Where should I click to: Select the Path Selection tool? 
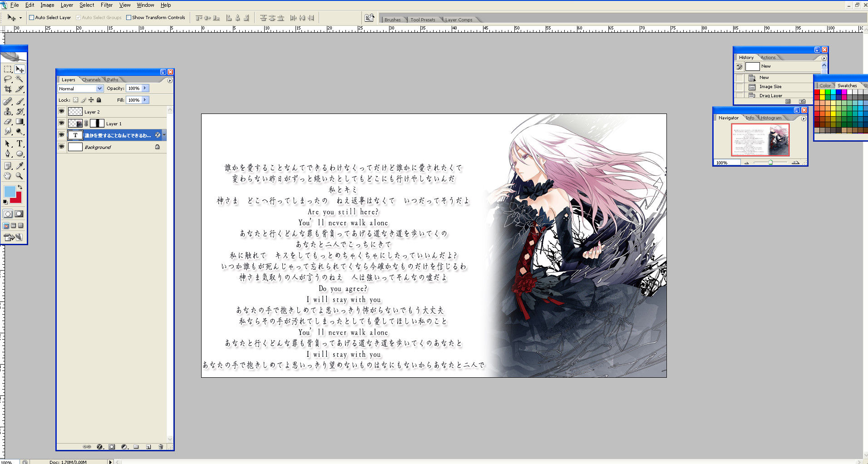(x=8, y=143)
